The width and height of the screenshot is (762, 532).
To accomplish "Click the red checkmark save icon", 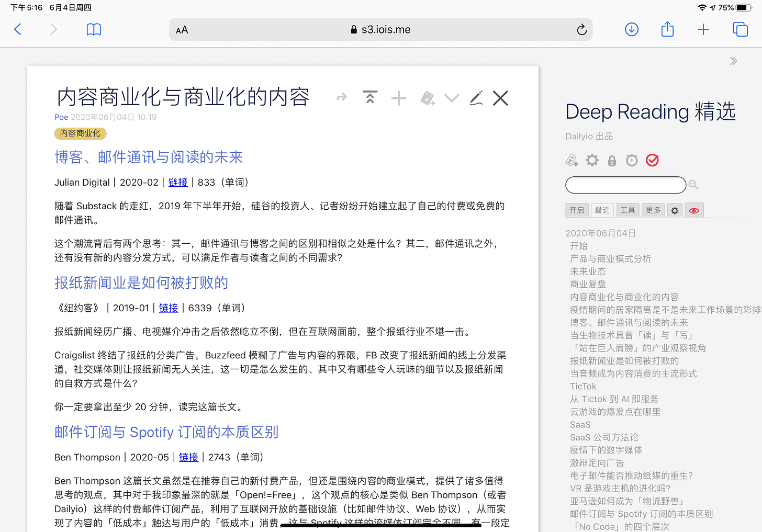I will click(x=652, y=160).
